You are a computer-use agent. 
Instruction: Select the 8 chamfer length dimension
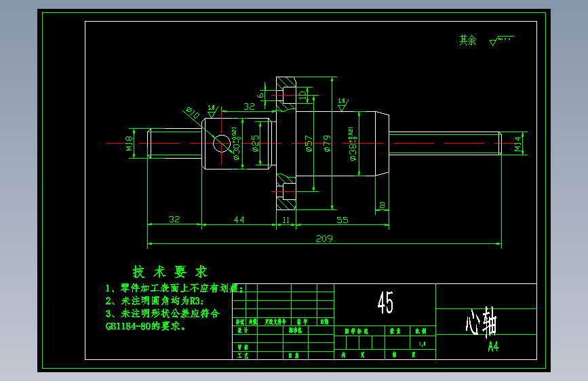(x=382, y=205)
